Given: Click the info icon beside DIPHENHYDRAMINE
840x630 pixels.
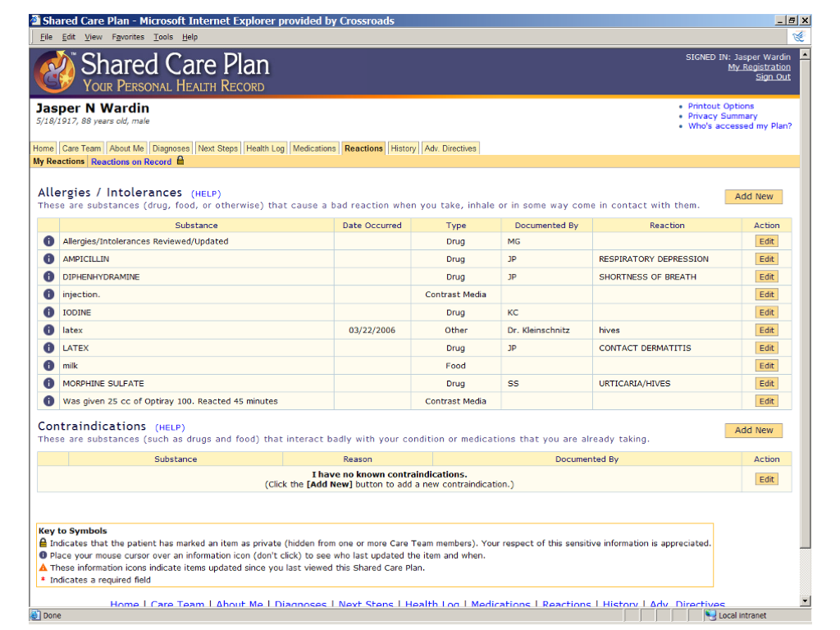Looking at the screenshot, I should click(48, 276).
